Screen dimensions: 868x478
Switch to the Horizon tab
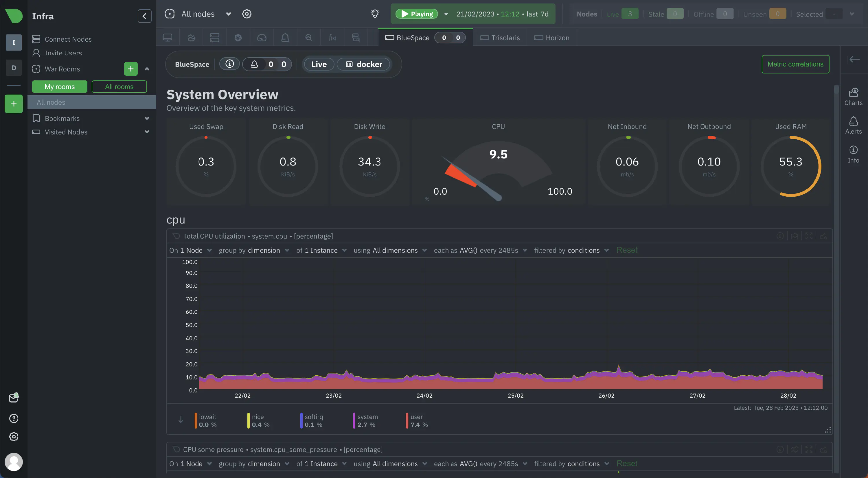click(551, 37)
